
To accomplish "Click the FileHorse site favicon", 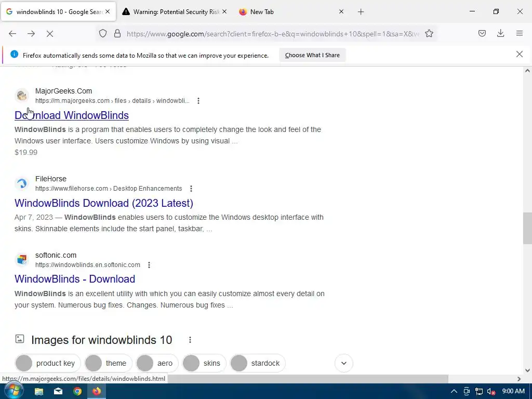I will [22, 183].
